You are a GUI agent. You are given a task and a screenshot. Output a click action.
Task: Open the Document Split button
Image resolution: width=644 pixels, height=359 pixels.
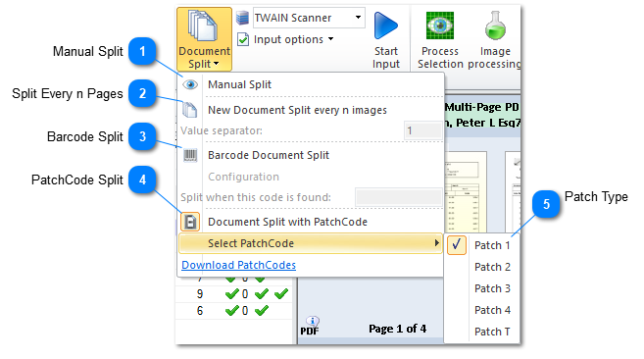tap(204, 39)
